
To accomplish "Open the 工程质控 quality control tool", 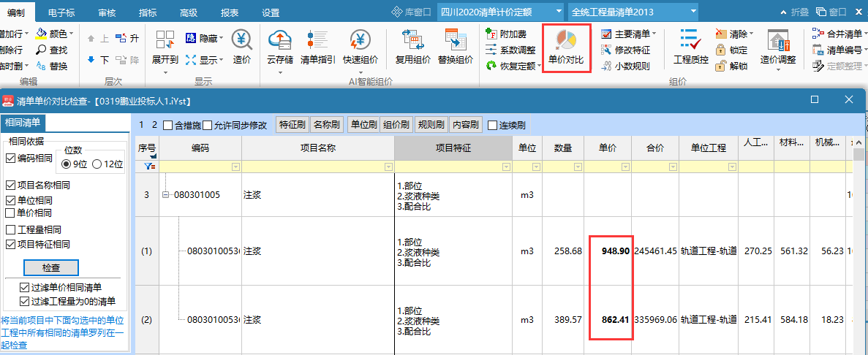I will [690, 42].
